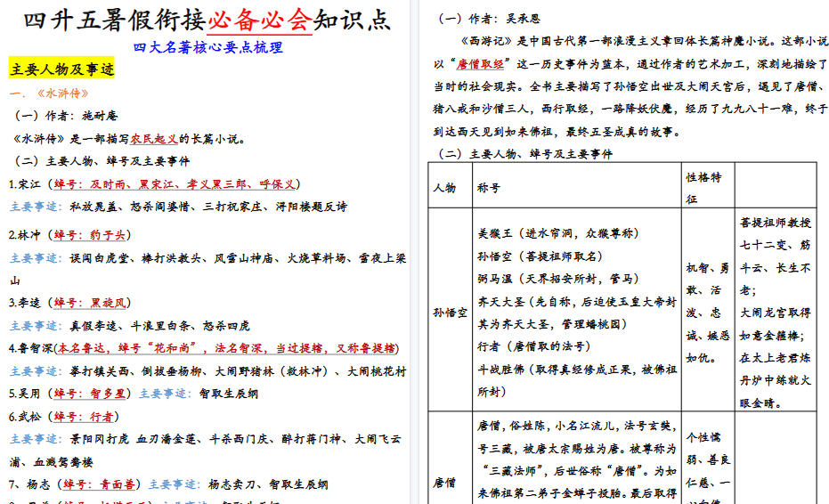Click the table line 弼马温（天界招安所封，管马）
829x504 pixels.
click(558, 279)
